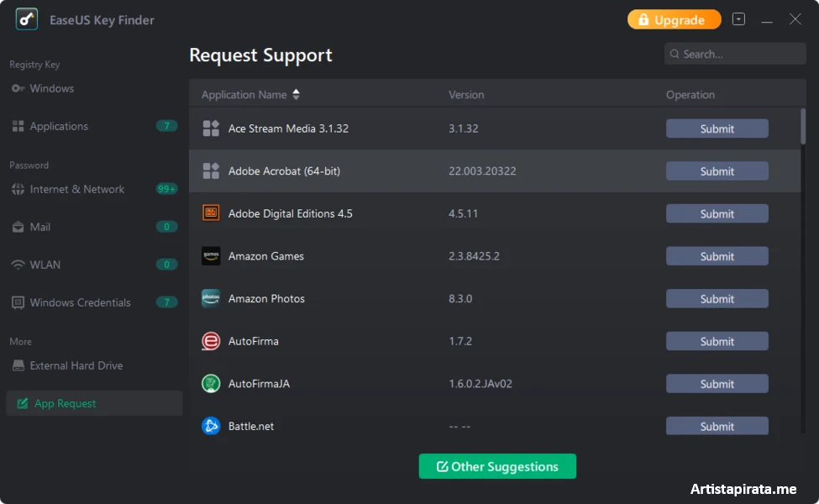The width and height of the screenshot is (819, 504).
Task: Click the Adobe Digital Editions app icon
Action: click(211, 213)
